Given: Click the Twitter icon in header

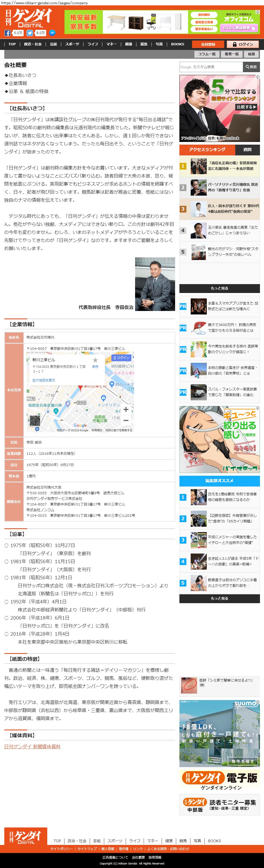Looking at the screenshot, I should pyautogui.click(x=30, y=33).
